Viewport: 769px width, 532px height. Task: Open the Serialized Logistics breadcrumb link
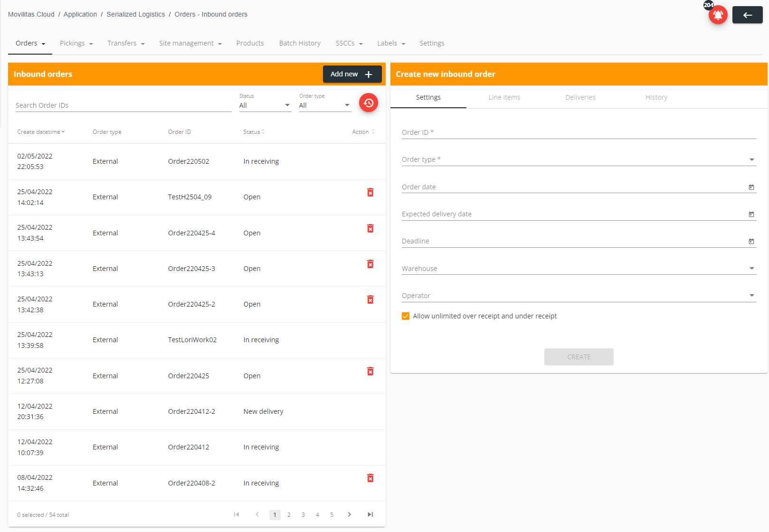(135, 14)
